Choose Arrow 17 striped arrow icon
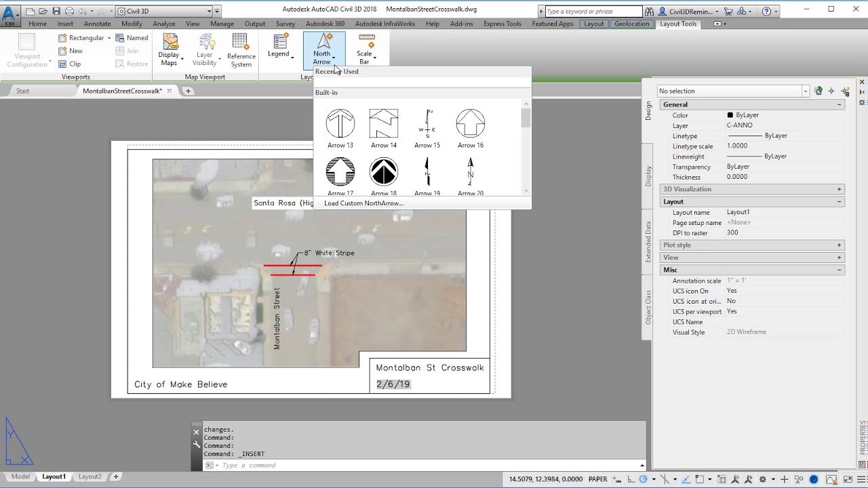 pyautogui.click(x=340, y=176)
